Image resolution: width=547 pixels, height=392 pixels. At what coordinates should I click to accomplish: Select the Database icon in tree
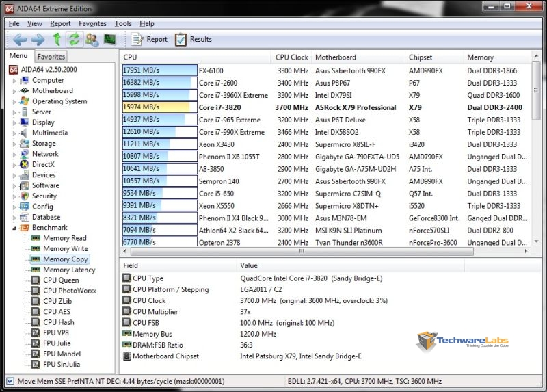pos(25,217)
